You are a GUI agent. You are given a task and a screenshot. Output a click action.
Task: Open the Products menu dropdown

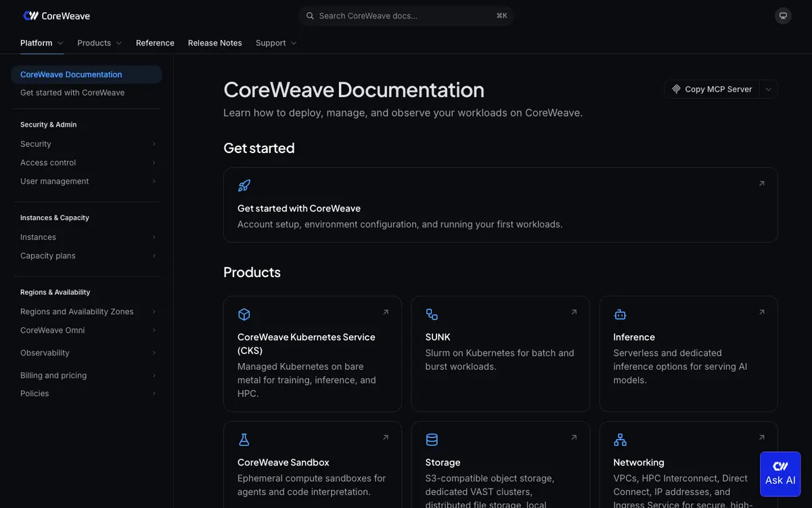(99, 43)
